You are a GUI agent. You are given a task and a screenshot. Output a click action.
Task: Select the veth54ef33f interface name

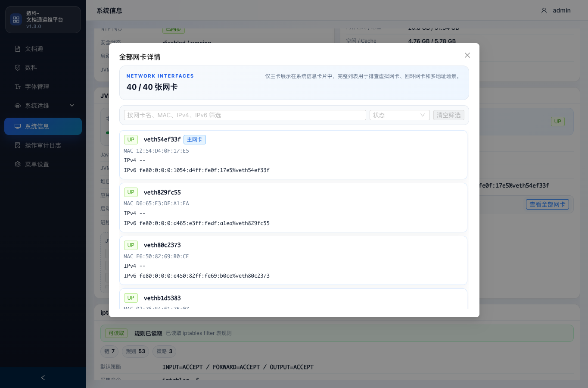[x=162, y=140]
